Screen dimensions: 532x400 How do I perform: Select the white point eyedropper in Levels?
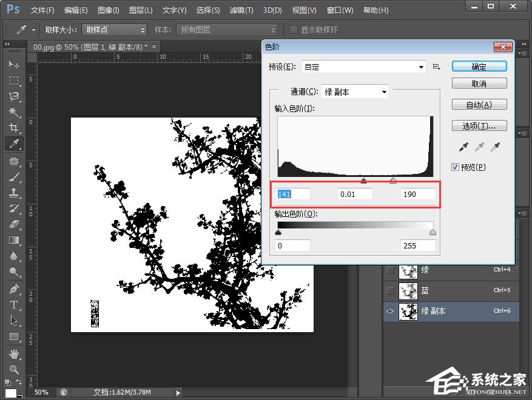(495, 147)
